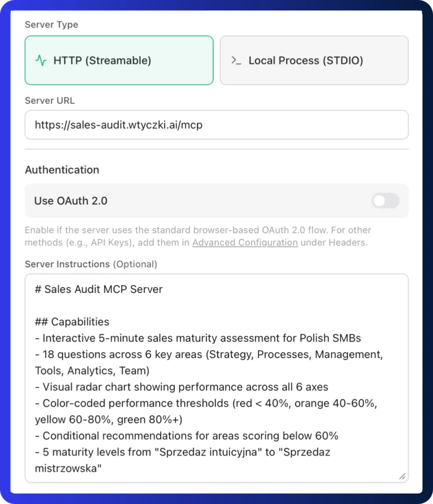Enable the Use OAuth 2.0 switch
This screenshot has width=433, height=504.
[385, 201]
